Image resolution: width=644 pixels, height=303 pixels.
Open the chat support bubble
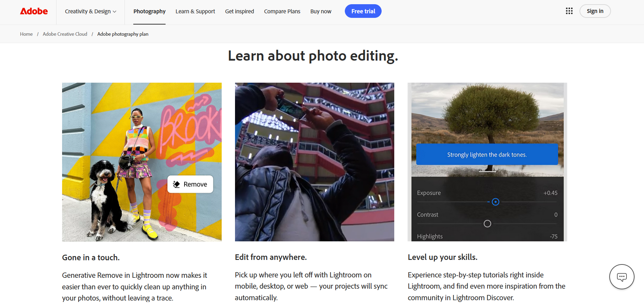tap(622, 277)
